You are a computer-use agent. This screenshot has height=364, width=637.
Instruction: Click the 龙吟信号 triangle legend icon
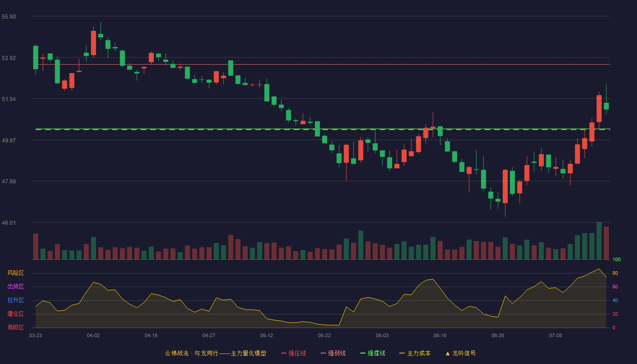448,353
